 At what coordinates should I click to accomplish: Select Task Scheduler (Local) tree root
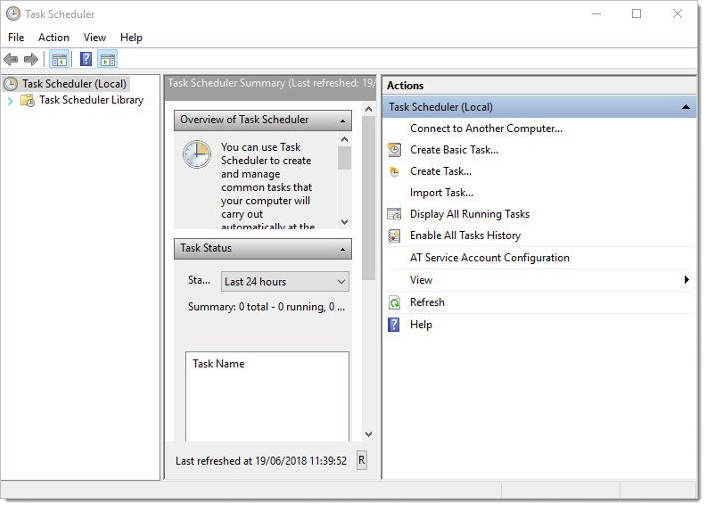coord(74,84)
